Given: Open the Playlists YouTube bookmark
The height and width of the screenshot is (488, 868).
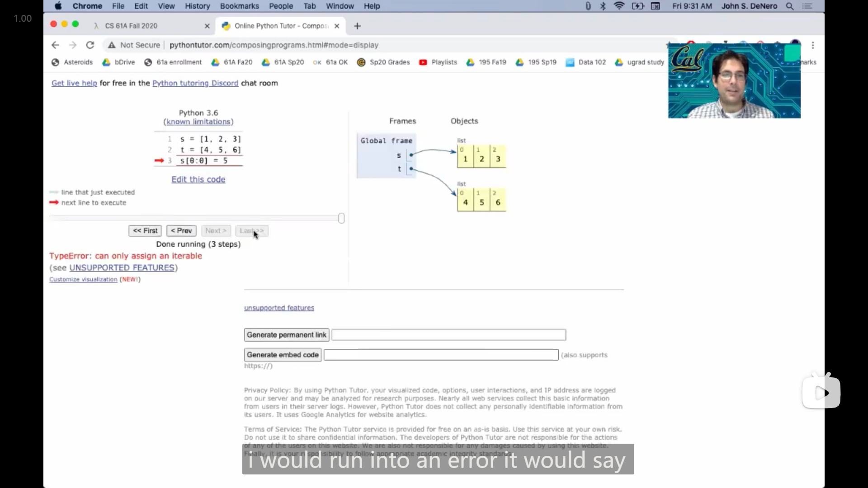Looking at the screenshot, I should click(x=438, y=62).
